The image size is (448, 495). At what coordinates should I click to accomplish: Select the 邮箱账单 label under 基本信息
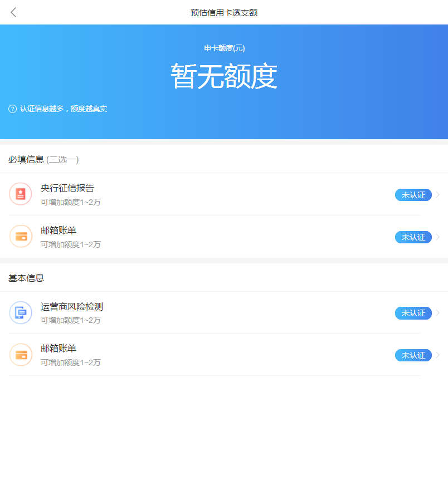59,349
